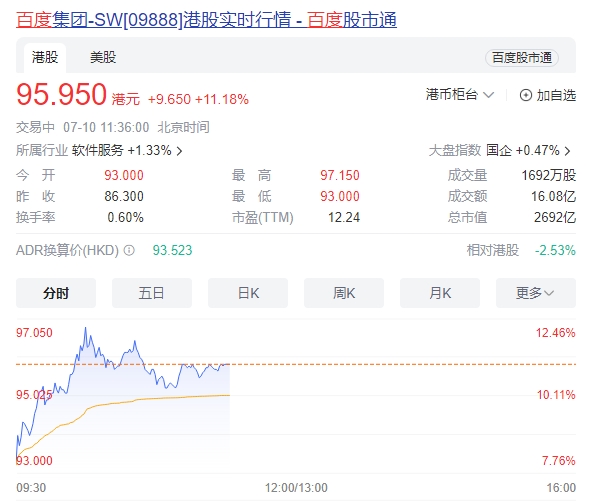
Task: Click the 09:30 time axis label
Action: [x=31, y=488]
